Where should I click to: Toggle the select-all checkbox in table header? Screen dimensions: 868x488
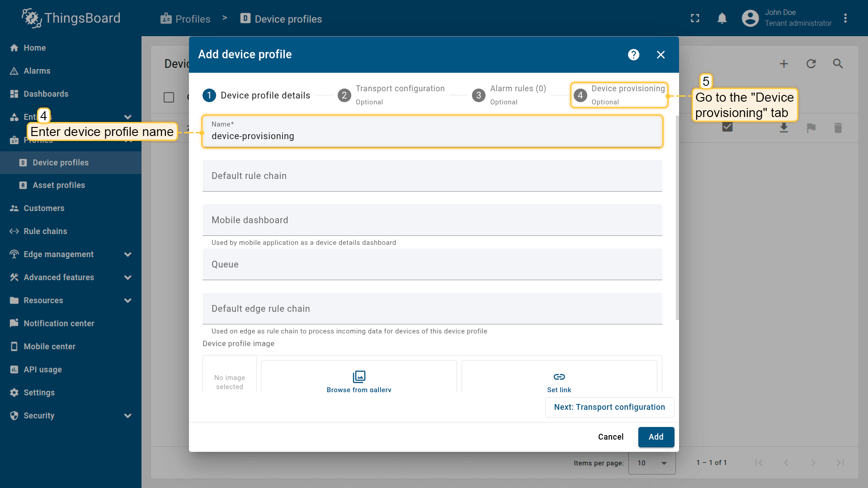pos(169,97)
